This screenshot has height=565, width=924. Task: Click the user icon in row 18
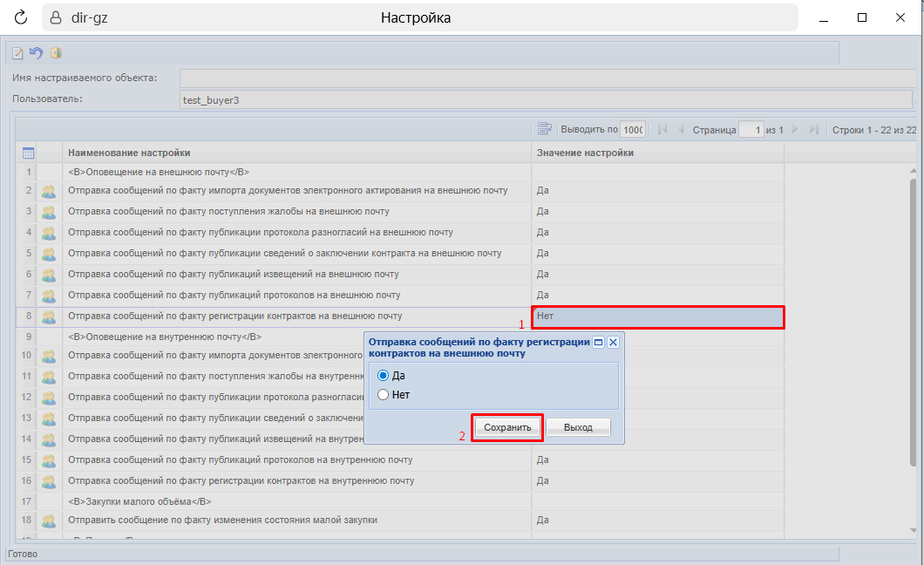click(x=49, y=521)
